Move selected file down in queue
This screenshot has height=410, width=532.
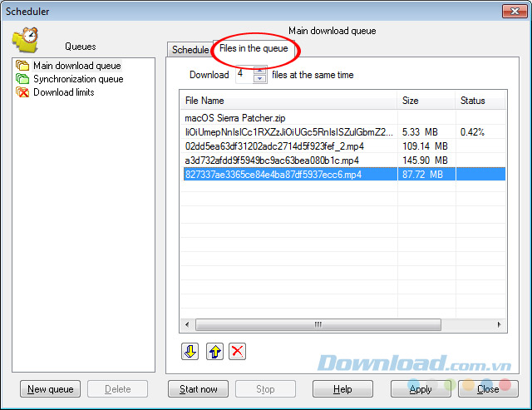click(190, 351)
